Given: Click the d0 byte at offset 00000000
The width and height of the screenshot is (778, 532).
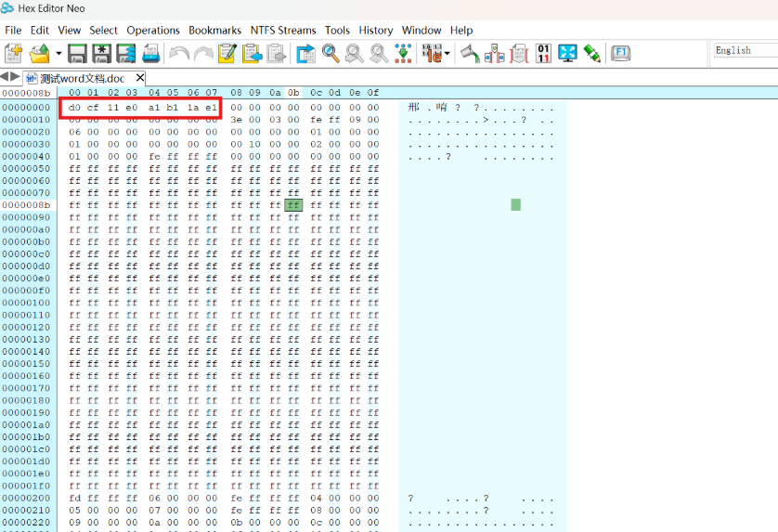Looking at the screenshot, I should [74, 108].
